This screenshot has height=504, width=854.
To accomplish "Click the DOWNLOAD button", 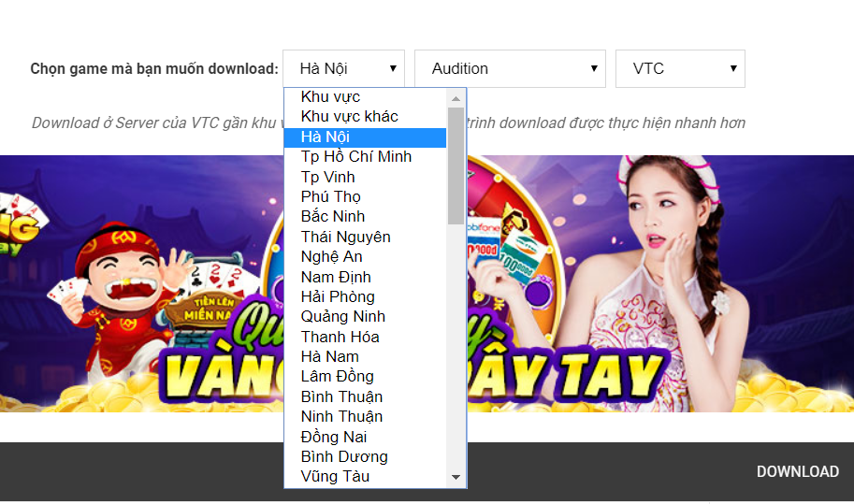I will pyautogui.click(x=797, y=471).
